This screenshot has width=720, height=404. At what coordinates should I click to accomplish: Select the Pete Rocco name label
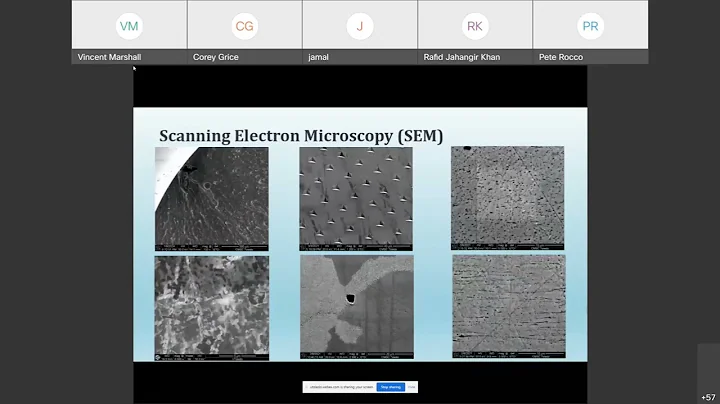[x=561, y=57]
